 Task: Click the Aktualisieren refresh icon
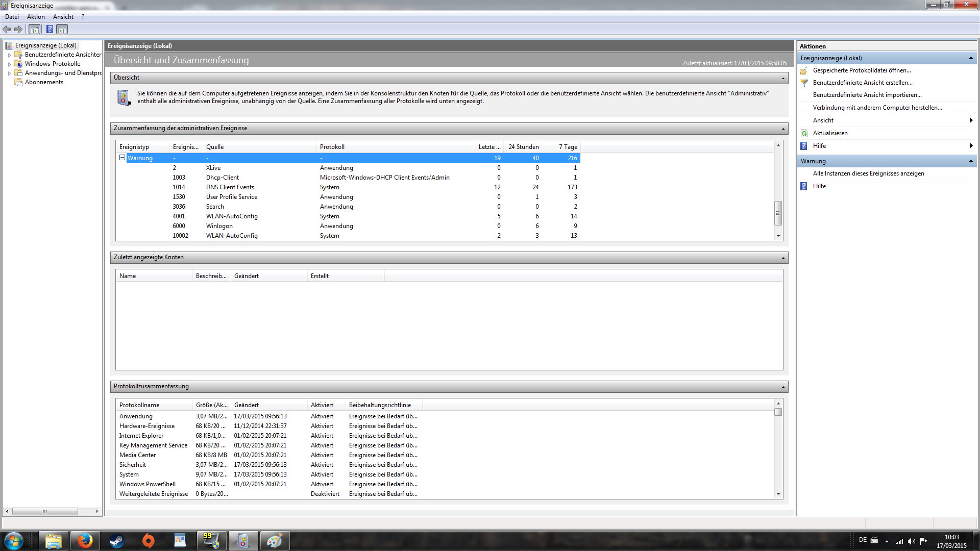[x=804, y=133]
